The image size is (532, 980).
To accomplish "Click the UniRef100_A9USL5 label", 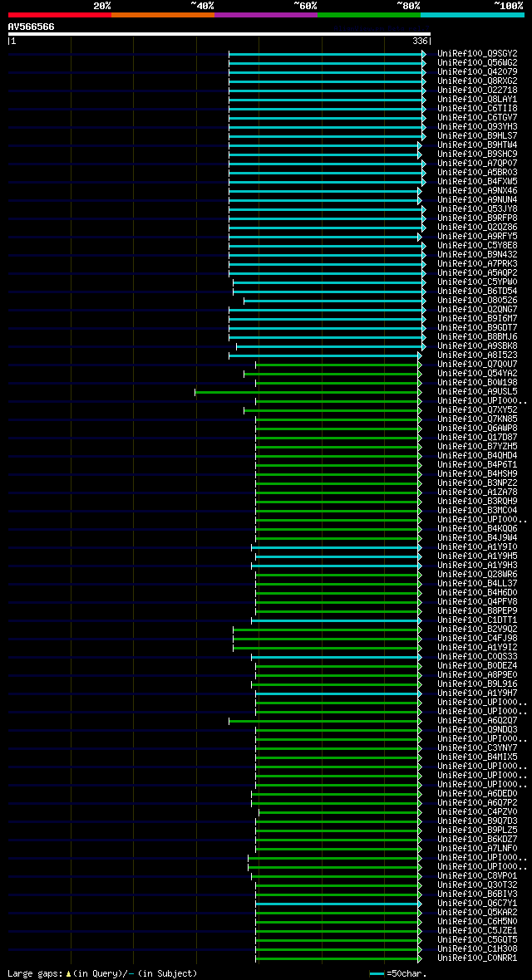I will tap(477, 391).
